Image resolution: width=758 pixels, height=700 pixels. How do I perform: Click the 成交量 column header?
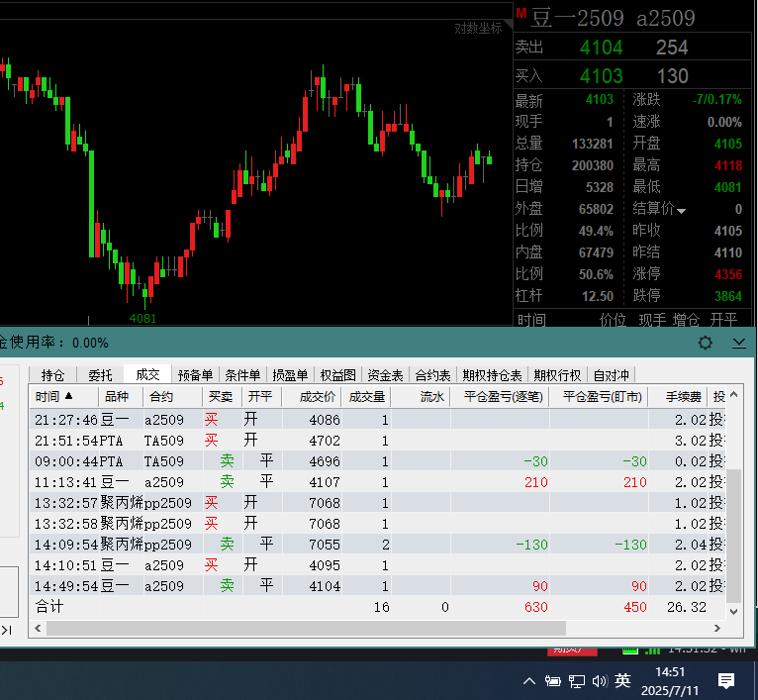tap(366, 397)
